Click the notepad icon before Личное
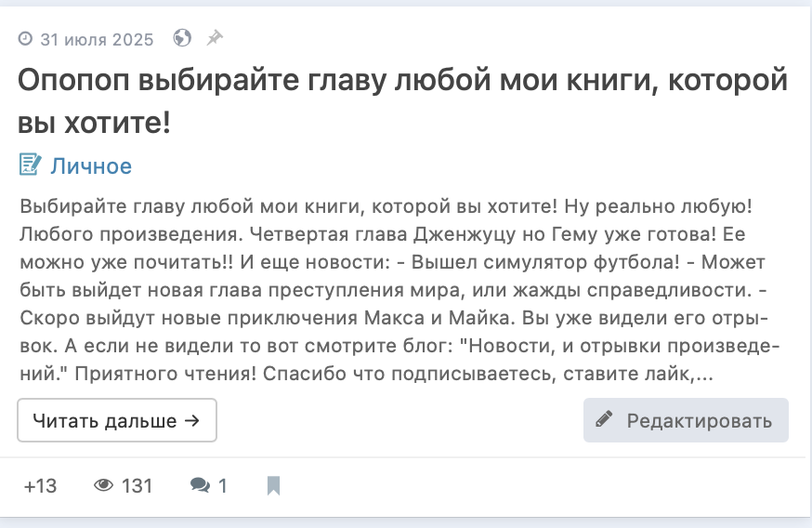This screenshot has width=812, height=528. tap(30, 165)
